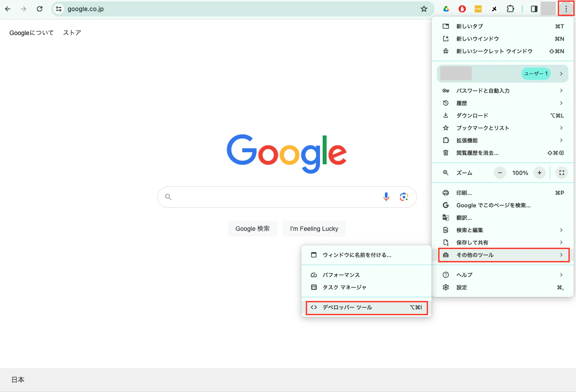
Task: Click the Google 検索 button
Action: [252, 229]
